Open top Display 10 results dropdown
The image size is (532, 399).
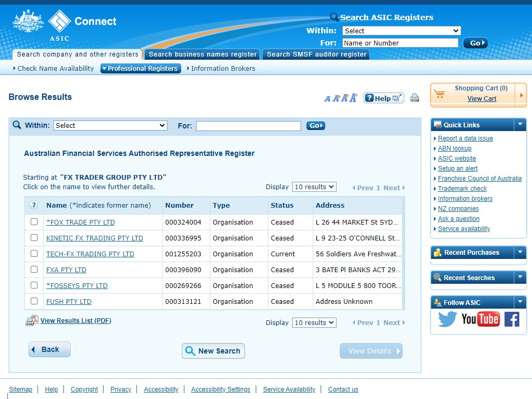point(314,187)
